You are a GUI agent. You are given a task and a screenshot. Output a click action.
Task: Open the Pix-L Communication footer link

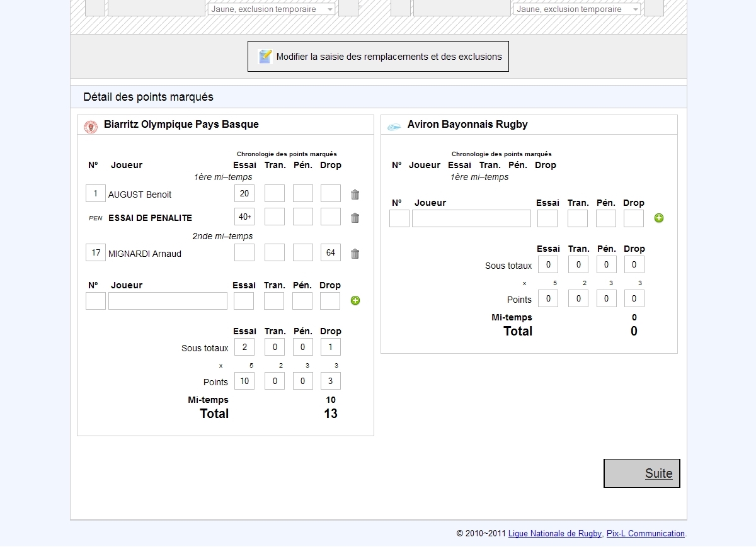point(645,534)
